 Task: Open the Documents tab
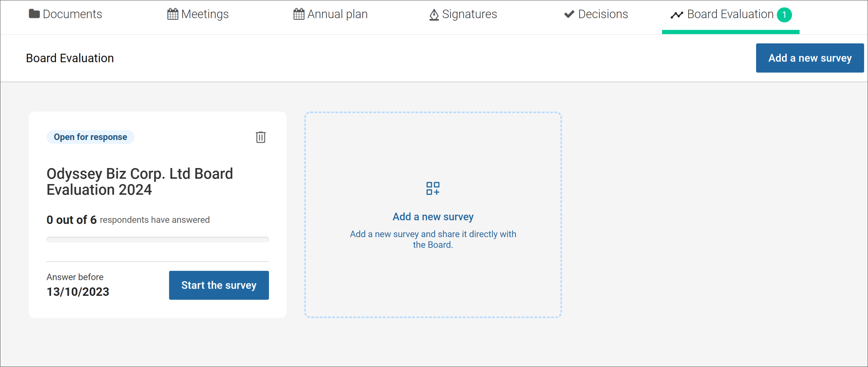click(73, 14)
